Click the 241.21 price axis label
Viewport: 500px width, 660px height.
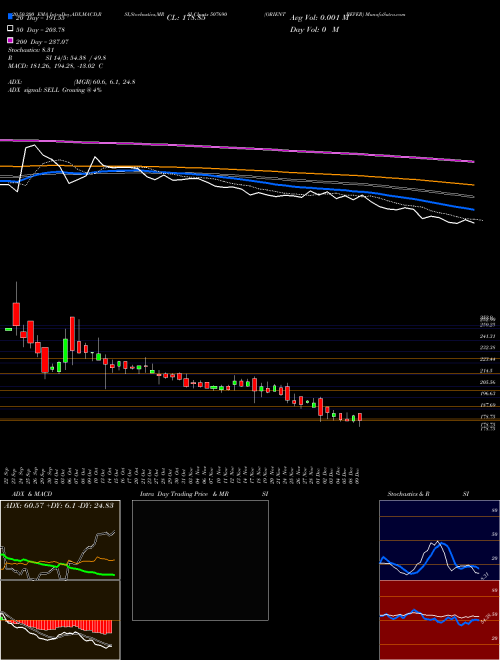pyautogui.click(x=487, y=336)
